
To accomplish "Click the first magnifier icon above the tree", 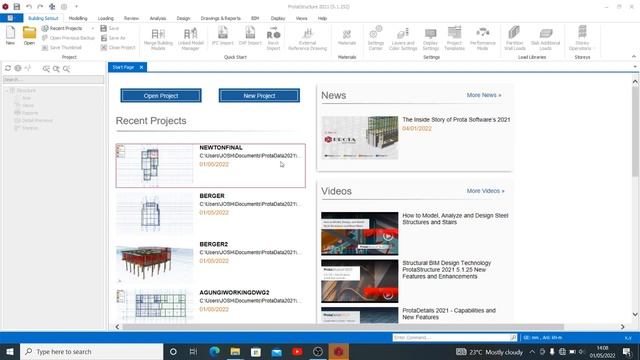I will [46, 69].
